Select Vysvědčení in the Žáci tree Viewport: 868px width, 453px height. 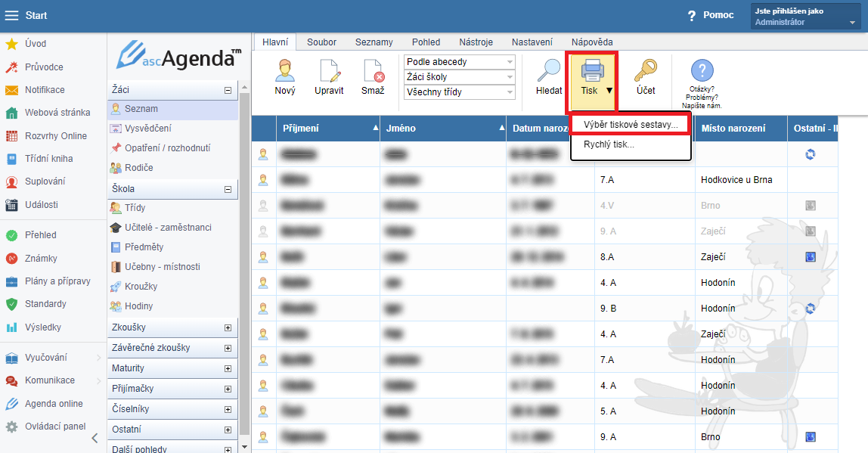tap(147, 128)
